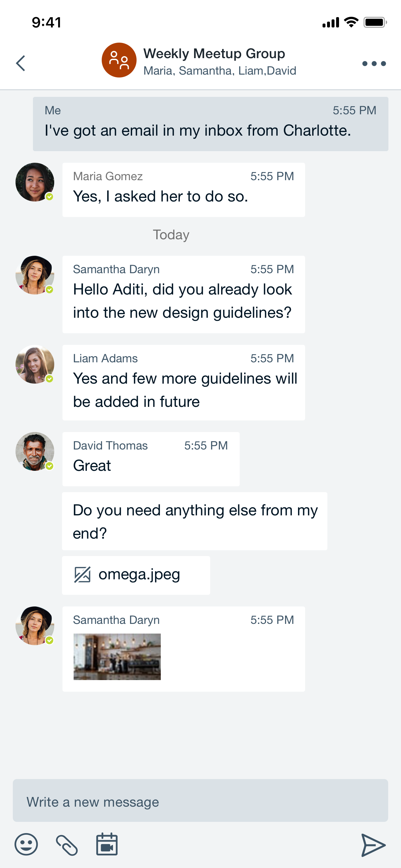Open the coffee shop image thumbnail
The width and height of the screenshot is (401, 868).
(117, 656)
